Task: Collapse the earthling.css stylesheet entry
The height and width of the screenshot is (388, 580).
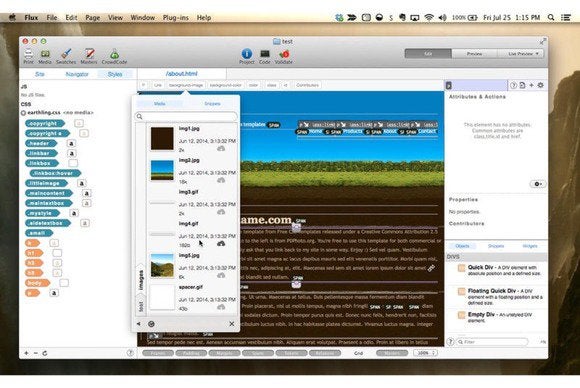Action: (x=23, y=112)
